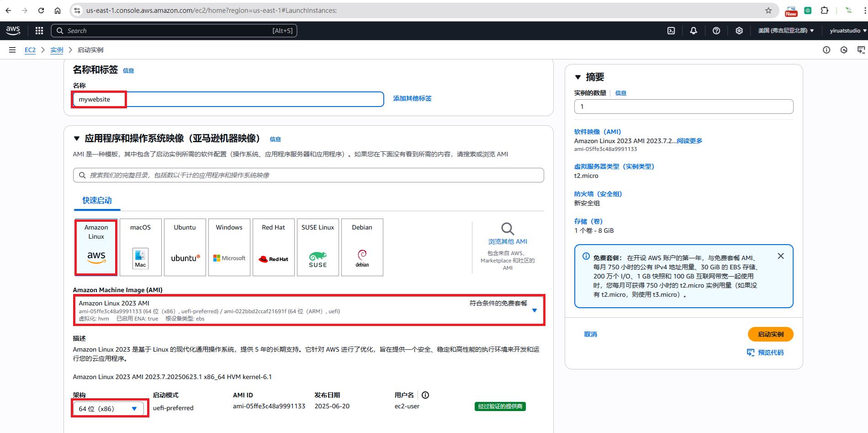
Task: Open the Amazon Linux 2023 AMI dropdown
Action: pos(309,310)
